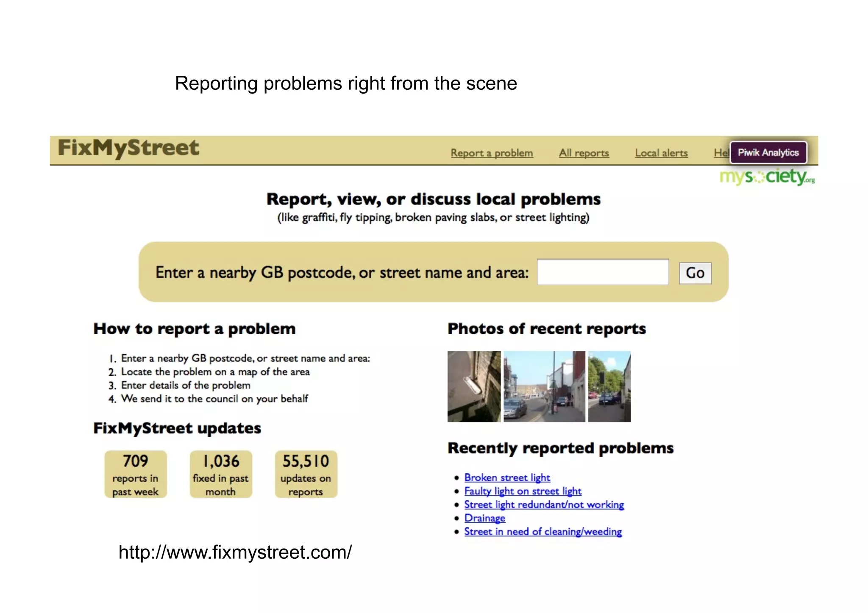Go to All reports page

(x=584, y=153)
